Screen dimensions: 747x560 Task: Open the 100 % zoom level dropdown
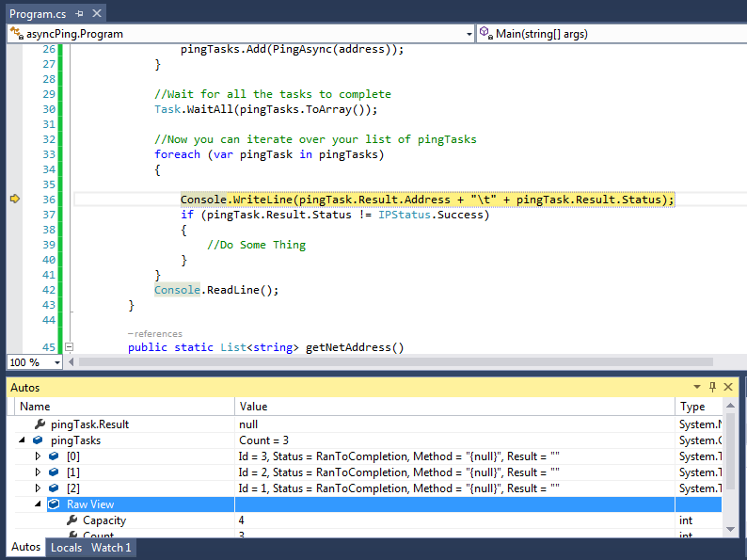57,362
